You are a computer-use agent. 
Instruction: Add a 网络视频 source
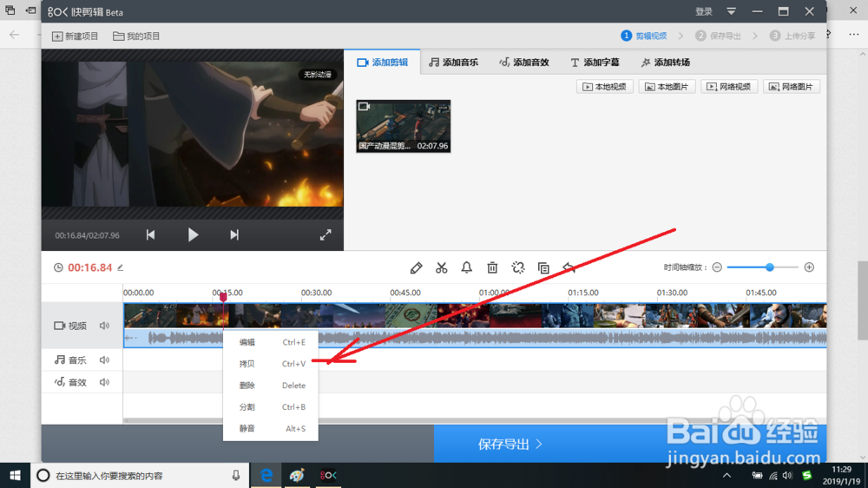(x=729, y=87)
